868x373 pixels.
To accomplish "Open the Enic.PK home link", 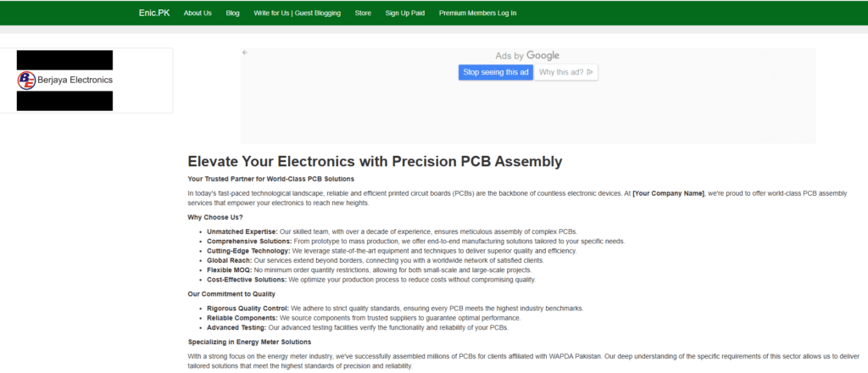I will click(153, 13).
